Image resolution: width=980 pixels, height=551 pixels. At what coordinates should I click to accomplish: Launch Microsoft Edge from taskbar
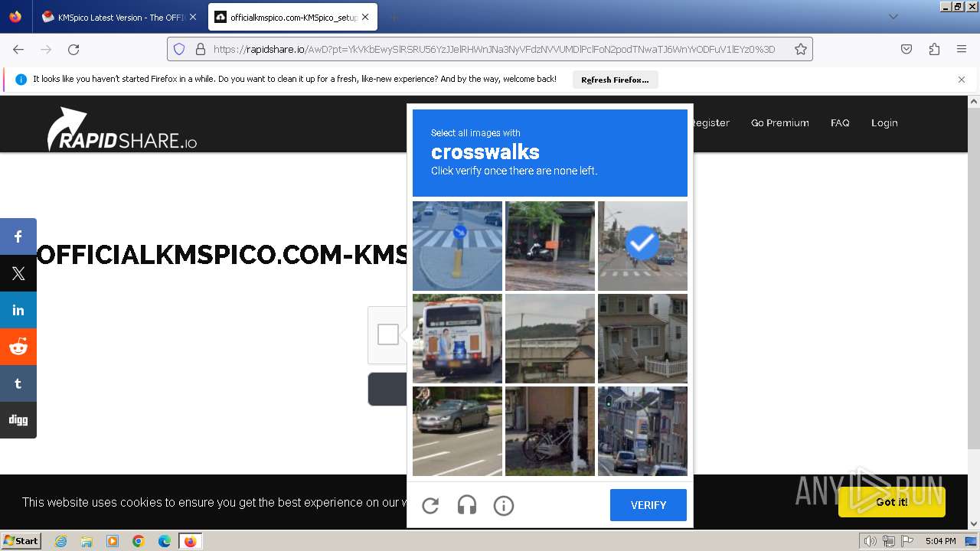pyautogui.click(x=165, y=541)
